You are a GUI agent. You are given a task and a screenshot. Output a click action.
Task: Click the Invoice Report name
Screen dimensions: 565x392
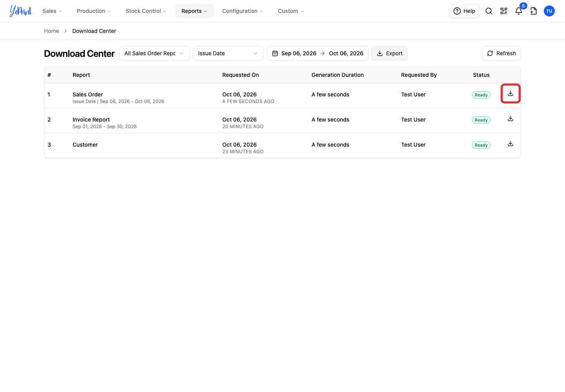click(91, 120)
